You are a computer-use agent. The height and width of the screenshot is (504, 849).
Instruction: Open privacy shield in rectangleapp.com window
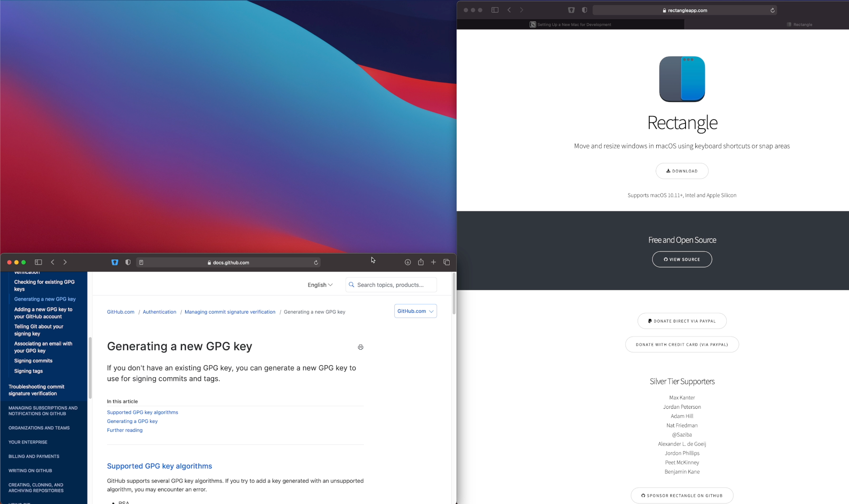click(585, 10)
